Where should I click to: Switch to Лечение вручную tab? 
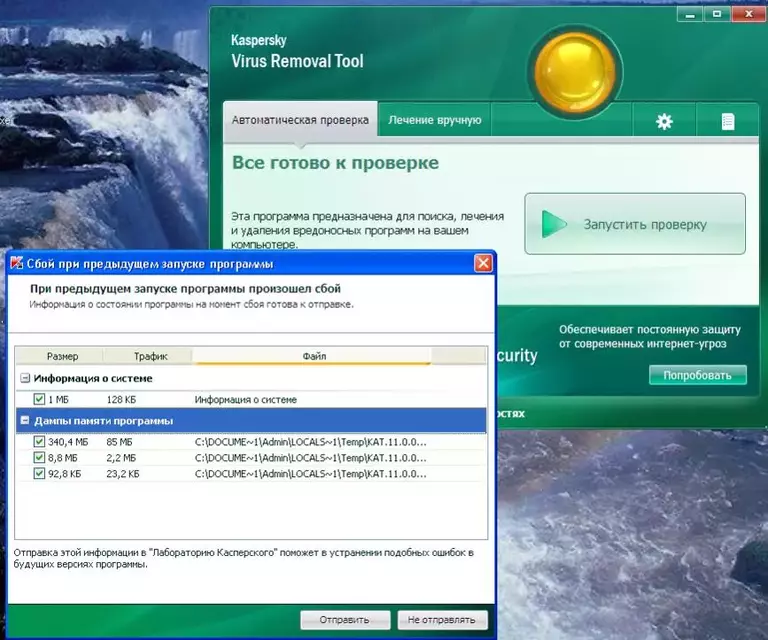pos(434,120)
